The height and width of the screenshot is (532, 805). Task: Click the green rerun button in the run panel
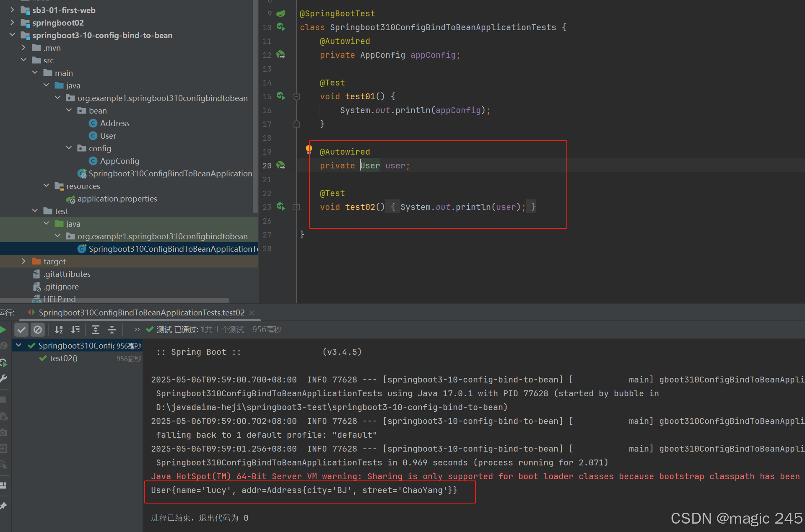pyautogui.click(x=3, y=330)
